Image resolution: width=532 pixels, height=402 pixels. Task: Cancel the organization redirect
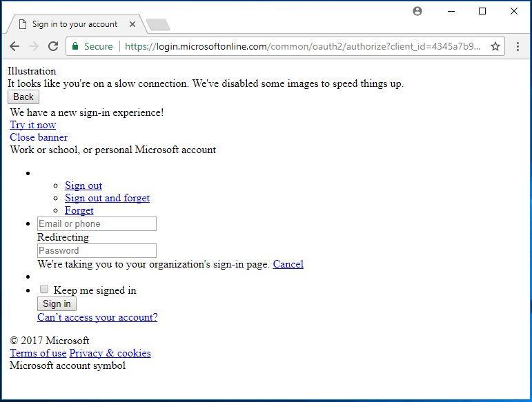pyautogui.click(x=288, y=264)
